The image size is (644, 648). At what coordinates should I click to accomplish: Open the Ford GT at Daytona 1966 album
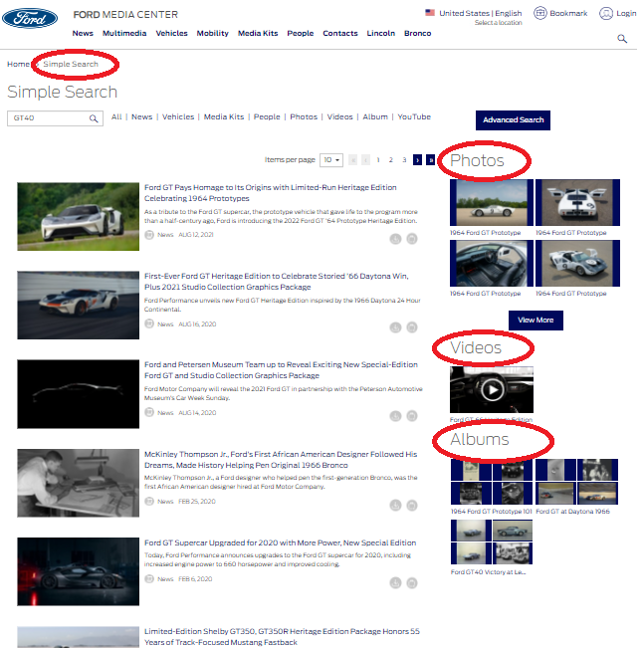(576, 482)
